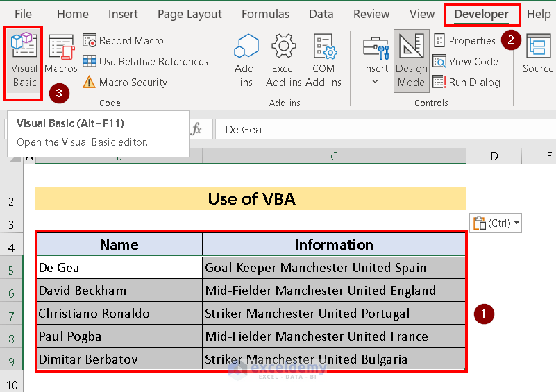Click Goal-Keeper Manchester United Spain cell
The image size is (556, 392).
(x=334, y=268)
